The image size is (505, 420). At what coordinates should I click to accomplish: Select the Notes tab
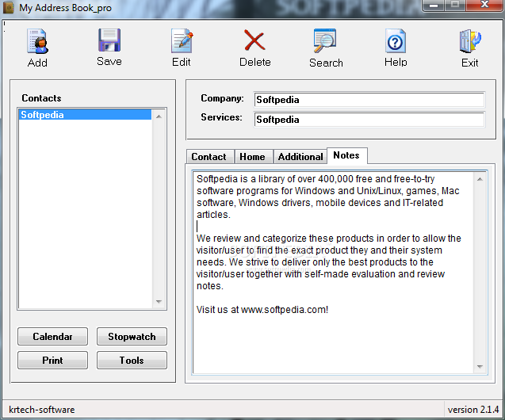point(346,155)
